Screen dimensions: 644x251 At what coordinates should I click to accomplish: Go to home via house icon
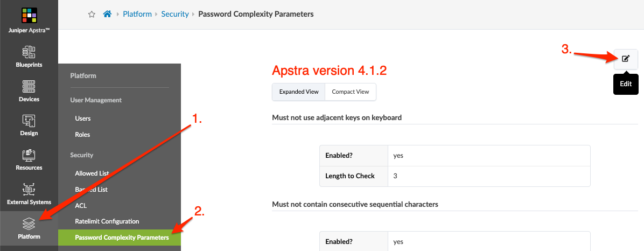click(107, 14)
